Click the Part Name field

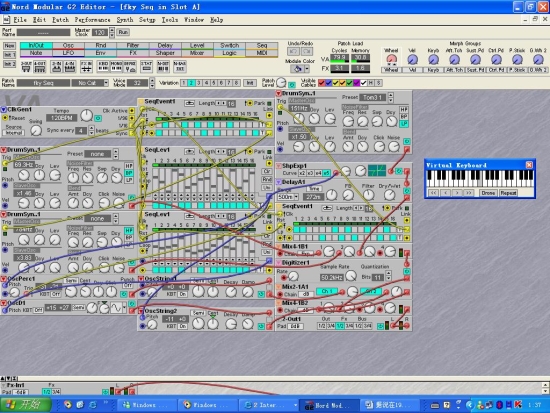[43, 32]
